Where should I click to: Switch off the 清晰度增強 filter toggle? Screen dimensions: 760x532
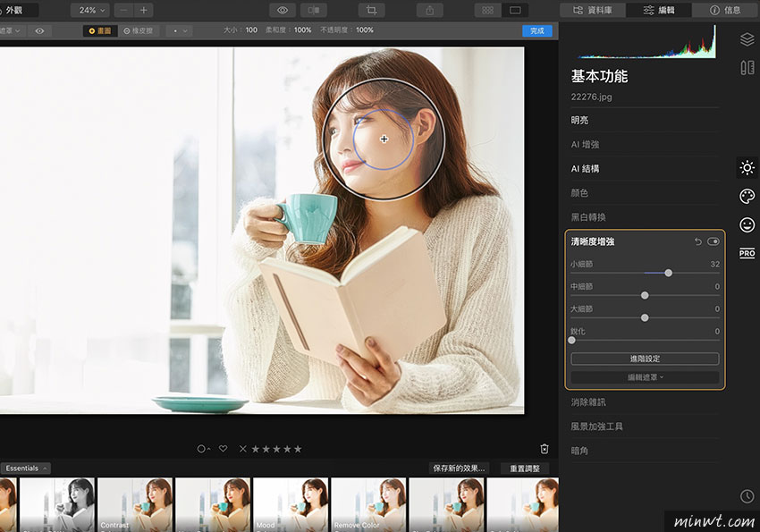[714, 241]
